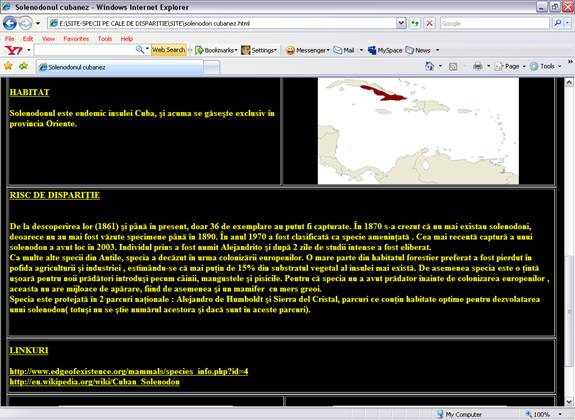Open the MySpace toolbar button
This screenshot has width=575, height=420.
(385, 50)
